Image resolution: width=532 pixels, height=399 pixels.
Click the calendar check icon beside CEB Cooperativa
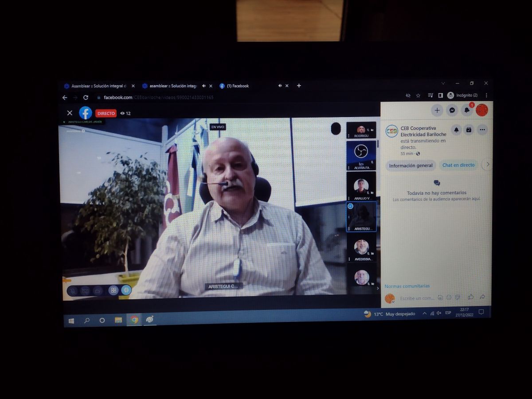[469, 130]
